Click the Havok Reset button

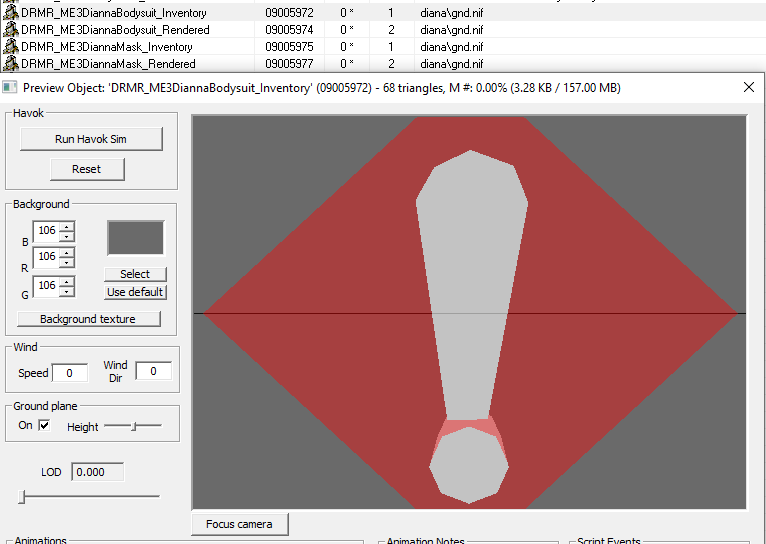click(x=87, y=169)
